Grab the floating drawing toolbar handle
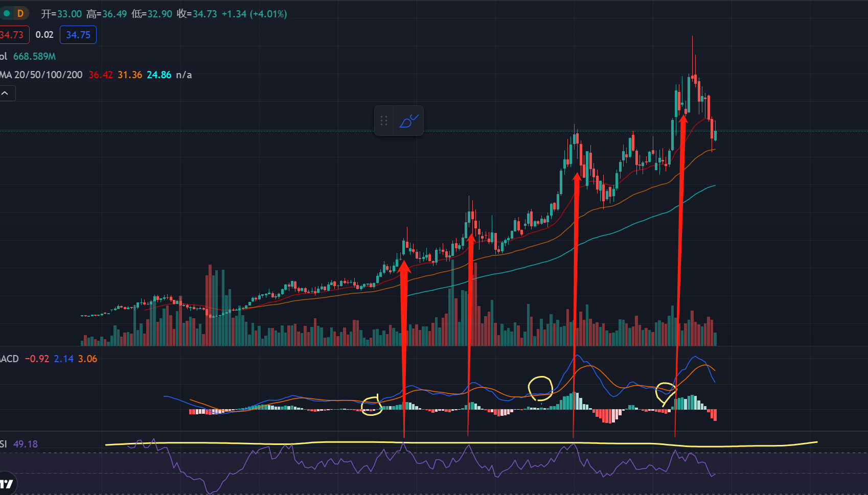Screen dimensions: 868x495 [x=384, y=121]
